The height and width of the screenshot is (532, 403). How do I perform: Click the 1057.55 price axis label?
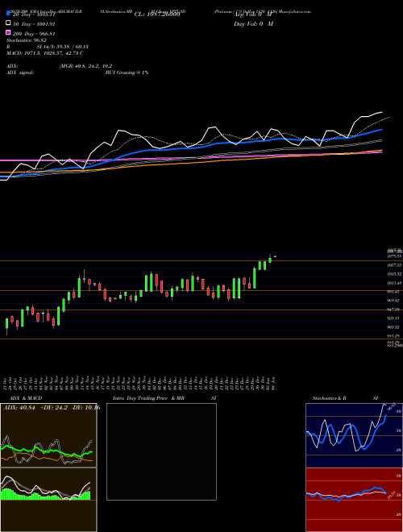[x=394, y=265]
